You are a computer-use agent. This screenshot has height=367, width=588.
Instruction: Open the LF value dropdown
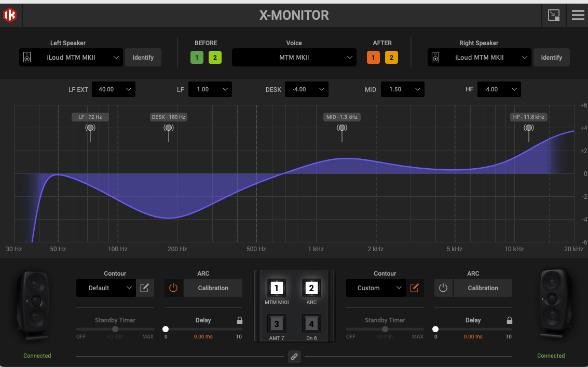[210, 89]
